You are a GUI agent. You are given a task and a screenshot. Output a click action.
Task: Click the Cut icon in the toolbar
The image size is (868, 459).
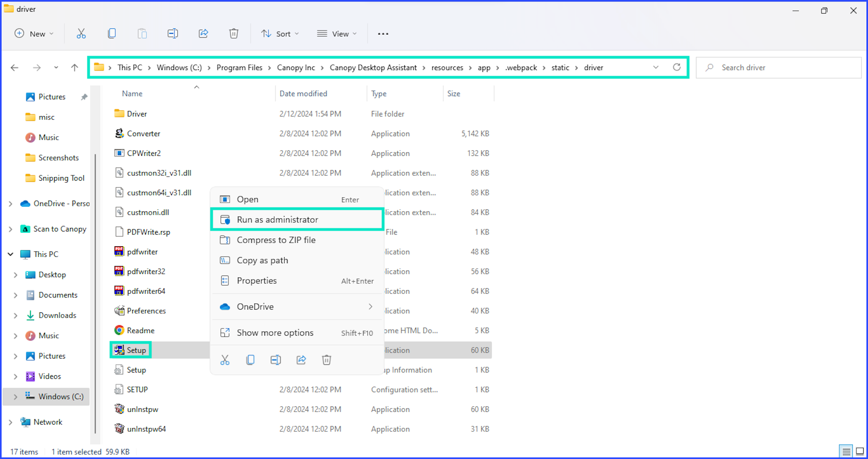tap(81, 34)
